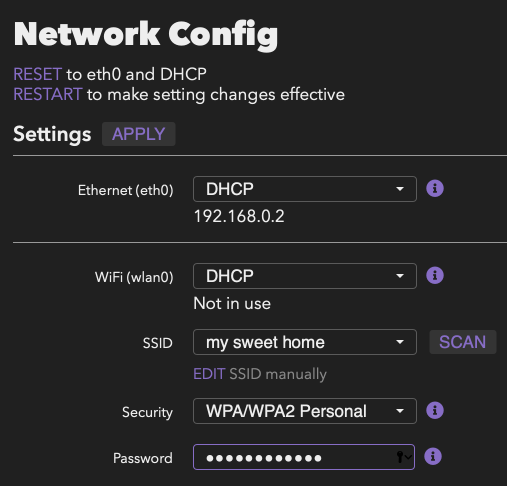Click the WiFi dropdown arrow
Viewport: 507px width, 486px height.
pos(400,276)
